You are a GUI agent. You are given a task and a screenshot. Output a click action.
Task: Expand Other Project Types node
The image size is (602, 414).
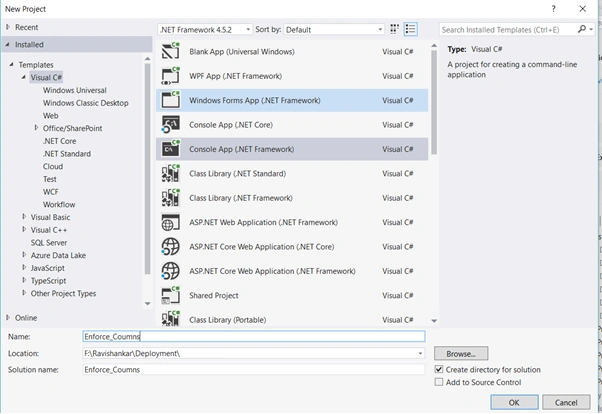coord(24,293)
